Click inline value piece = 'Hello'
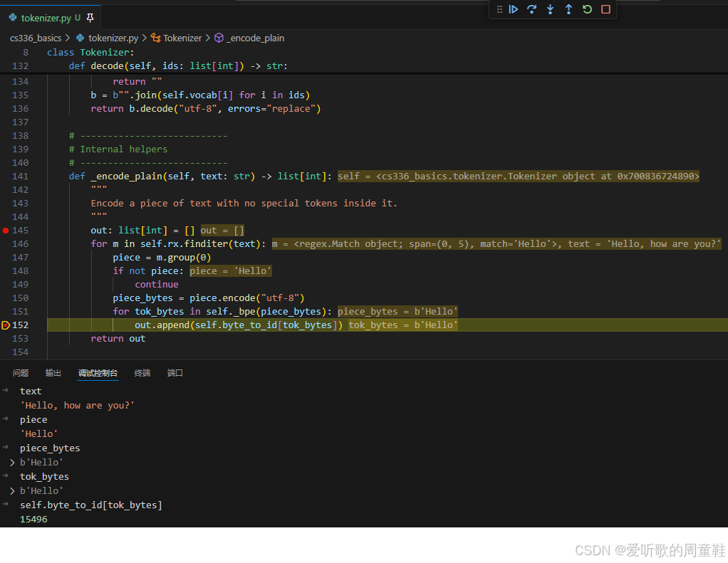The image size is (728, 563). (230, 271)
